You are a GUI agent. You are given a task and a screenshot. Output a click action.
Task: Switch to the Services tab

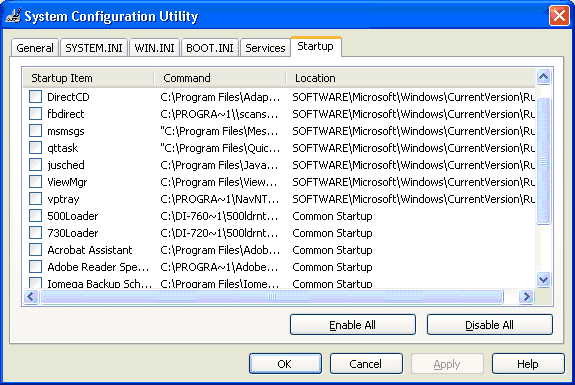265,48
